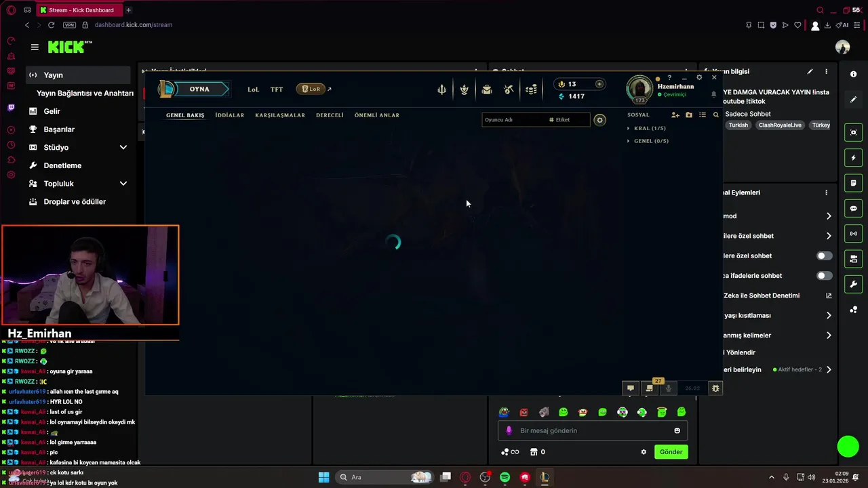Switch to LoL in client

click(254, 89)
